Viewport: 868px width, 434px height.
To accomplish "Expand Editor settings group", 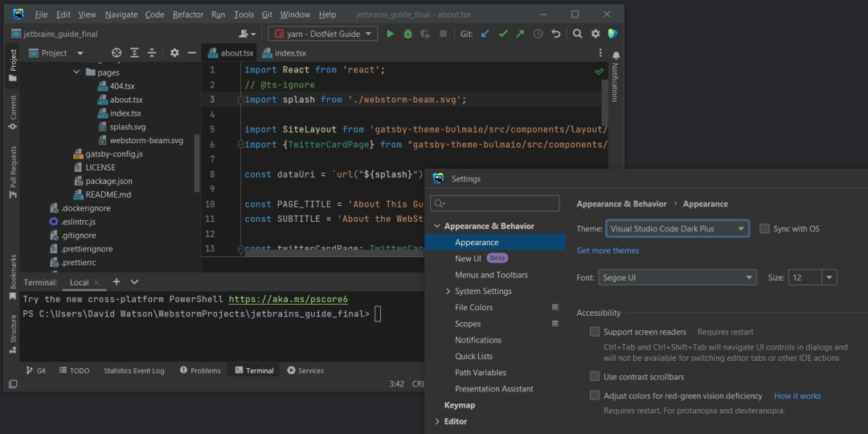I will (436, 422).
